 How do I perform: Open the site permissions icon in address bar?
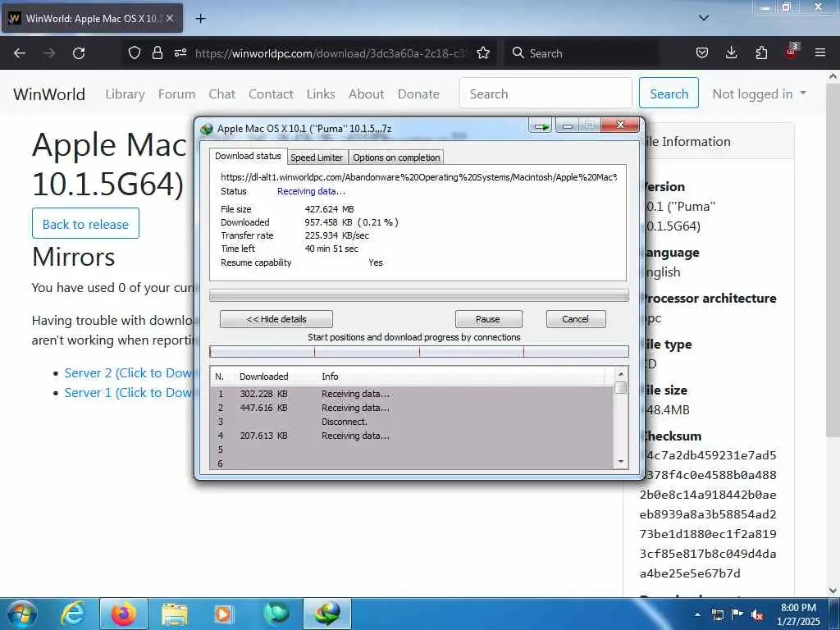[x=180, y=52]
